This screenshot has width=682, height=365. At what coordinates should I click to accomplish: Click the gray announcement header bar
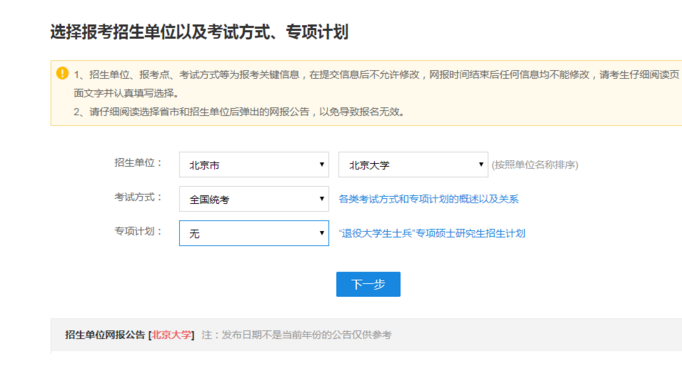(366, 335)
